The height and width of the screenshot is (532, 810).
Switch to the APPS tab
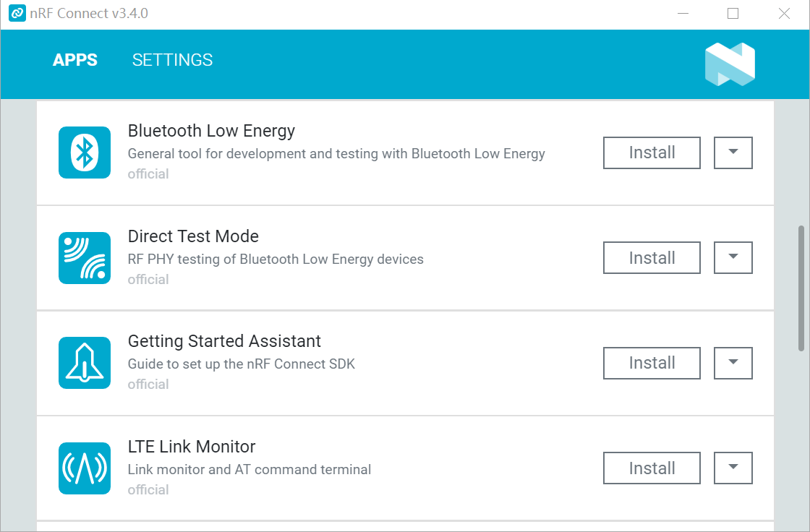(x=75, y=60)
